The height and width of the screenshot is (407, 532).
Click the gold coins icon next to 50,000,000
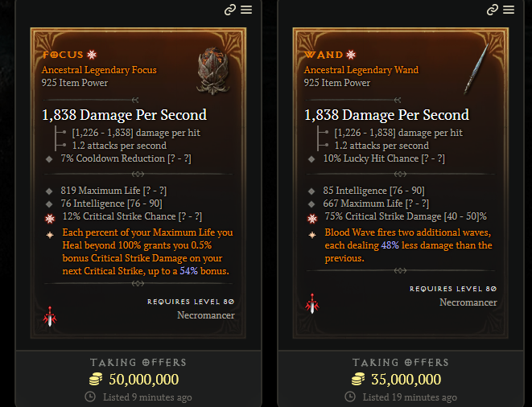click(x=97, y=380)
